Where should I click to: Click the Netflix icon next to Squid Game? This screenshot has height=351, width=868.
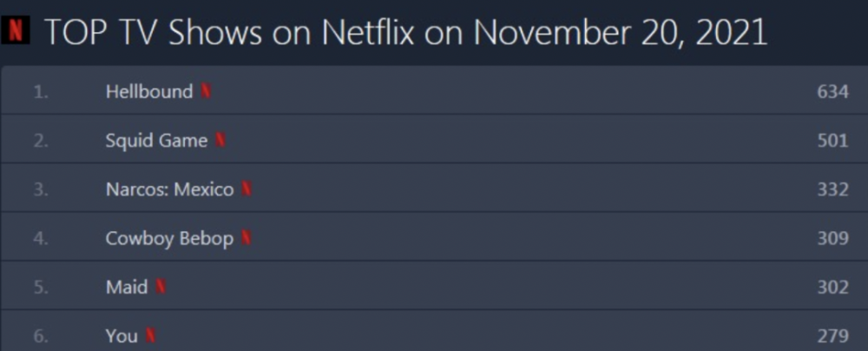220,140
